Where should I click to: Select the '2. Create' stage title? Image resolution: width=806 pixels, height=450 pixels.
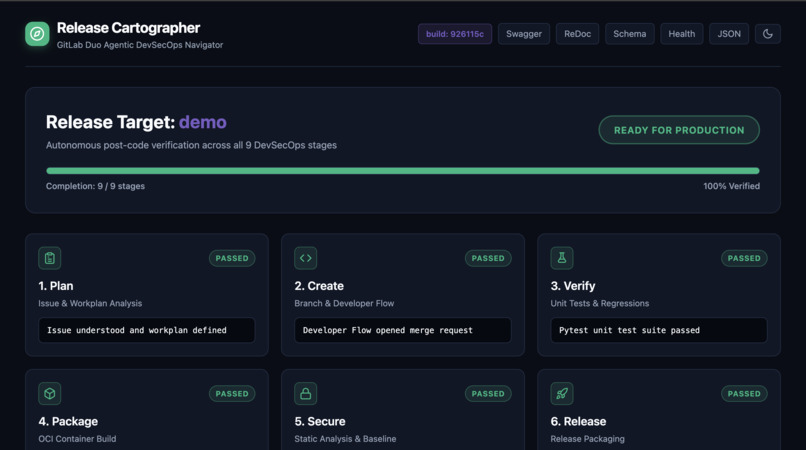(x=319, y=286)
